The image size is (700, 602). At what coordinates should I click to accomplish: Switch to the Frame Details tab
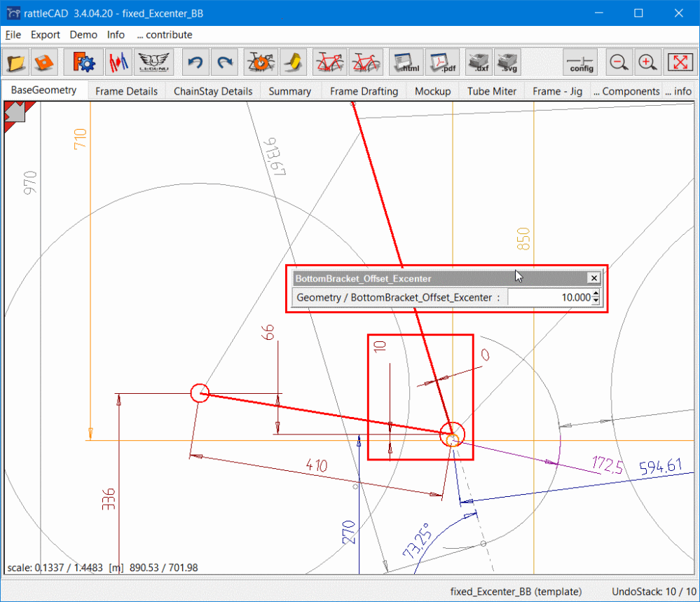point(126,91)
